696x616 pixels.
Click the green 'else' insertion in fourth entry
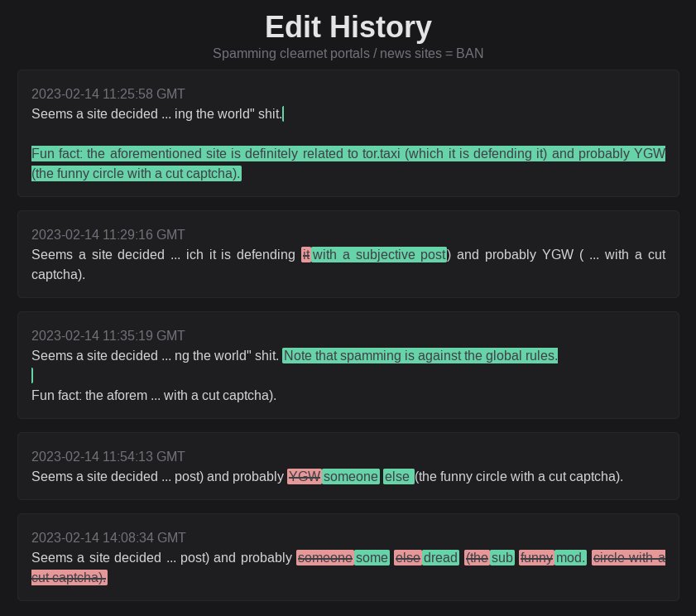398,477
